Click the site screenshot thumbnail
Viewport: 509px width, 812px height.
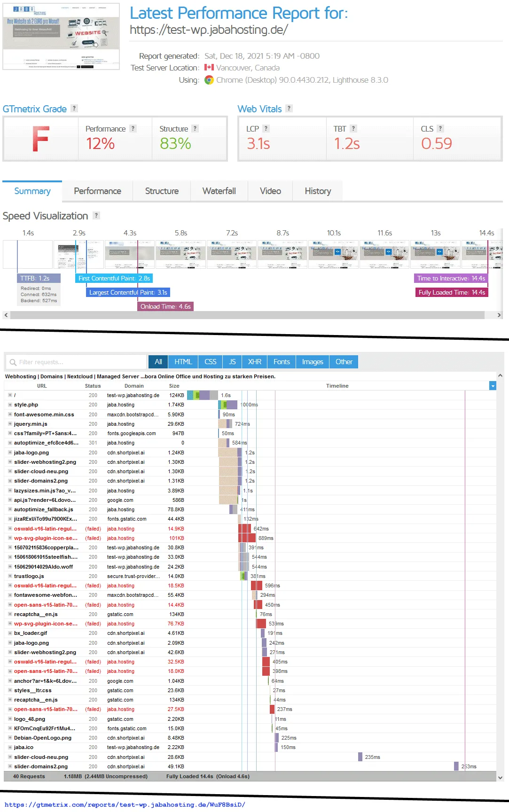point(61,37)
